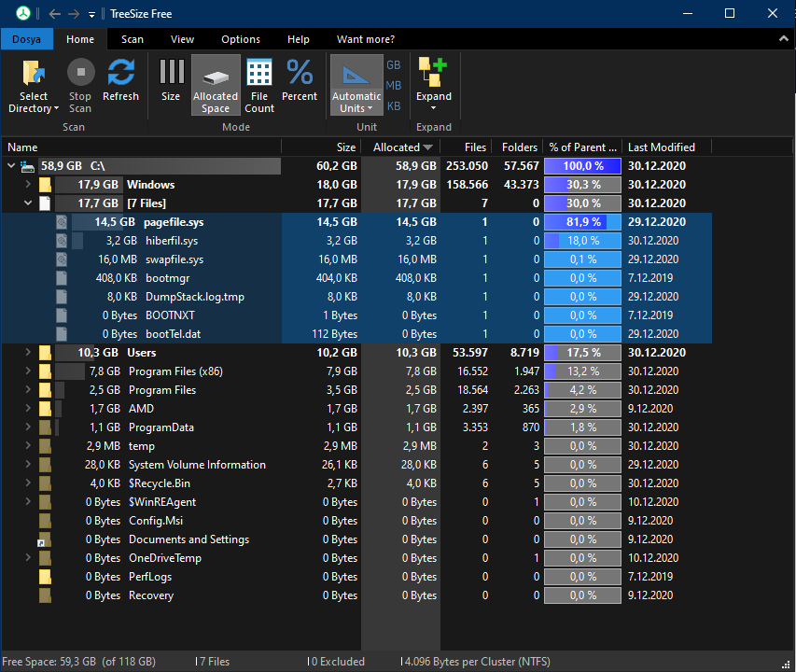Click the PerfLogs folder icon
Image resolution: width=796 pixels, height=672 pixels.
point(45,577)
